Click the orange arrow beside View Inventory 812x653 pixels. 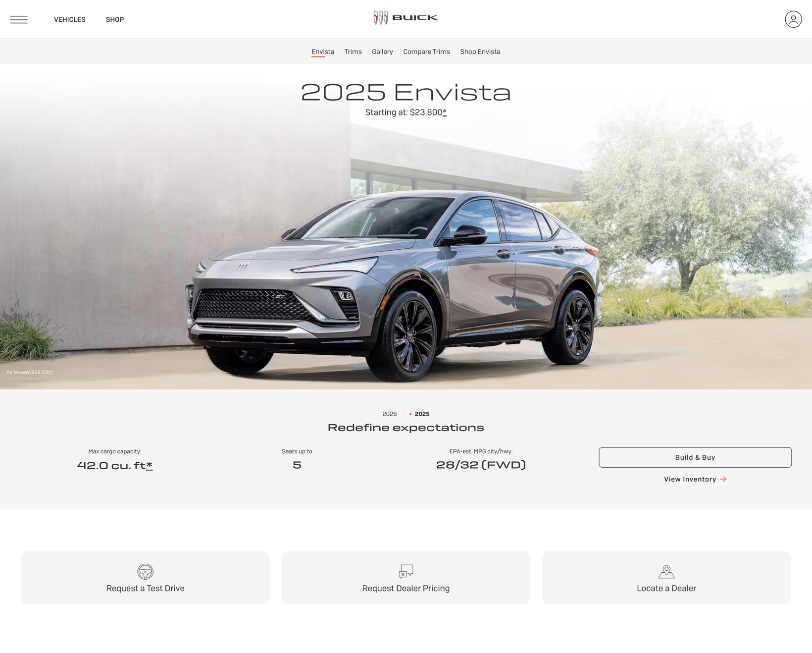click(723, 479)
